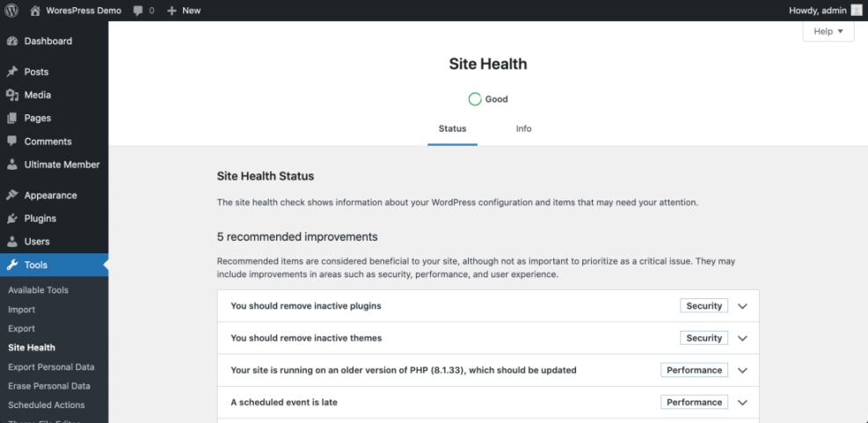Click 'A scheduled event is late' text
This screenshot has height=423, width=868.
pos(284,403)
